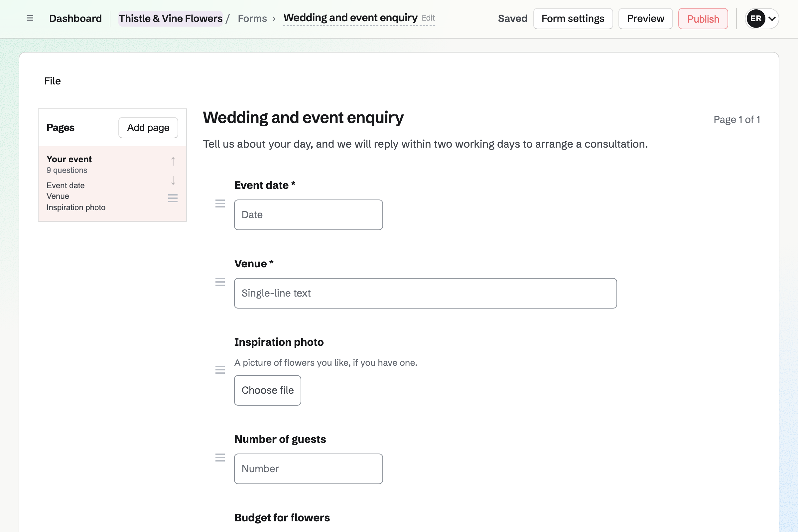The image size is (798, 532).
Task: Open the ER account dropdown
Action: [762, 19]
